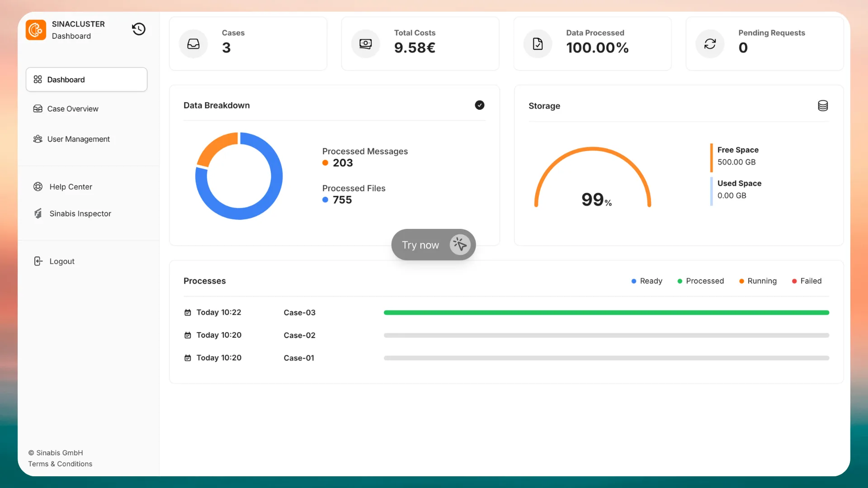Click the Try now button

point(434,245)
